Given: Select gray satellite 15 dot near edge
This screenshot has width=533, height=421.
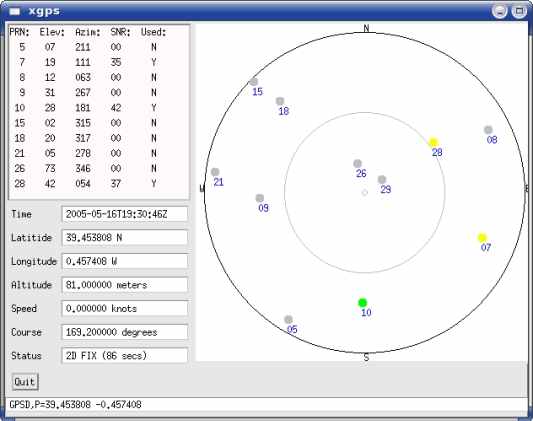Looking at the screenshot, I should (254, 82).
